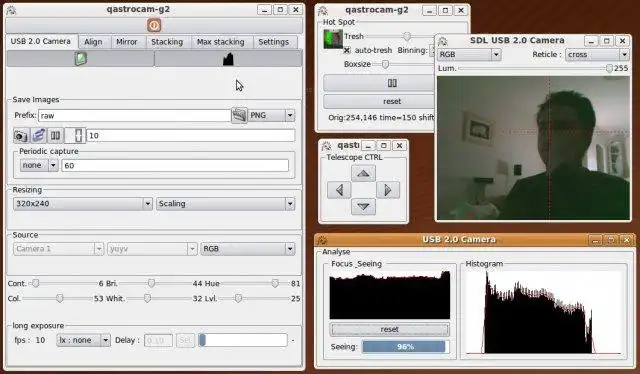Toggle the auto-tresh checkbox
Screen dimensions: 640x374
(347, 50)
